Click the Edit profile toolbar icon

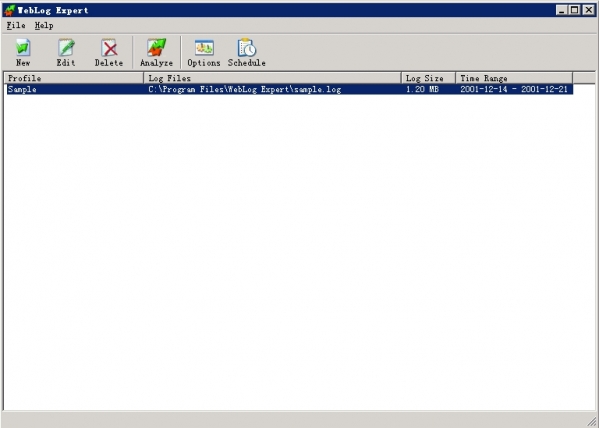pos(66,52)
